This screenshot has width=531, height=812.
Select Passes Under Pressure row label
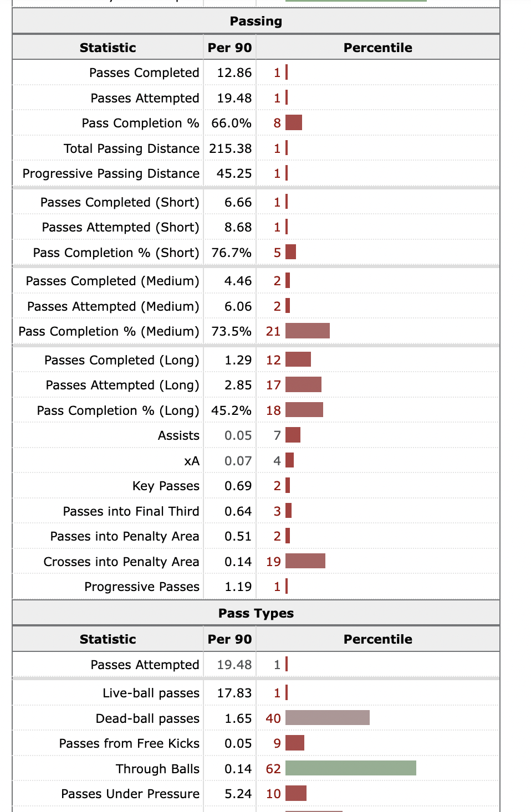(x=130, y=794)
